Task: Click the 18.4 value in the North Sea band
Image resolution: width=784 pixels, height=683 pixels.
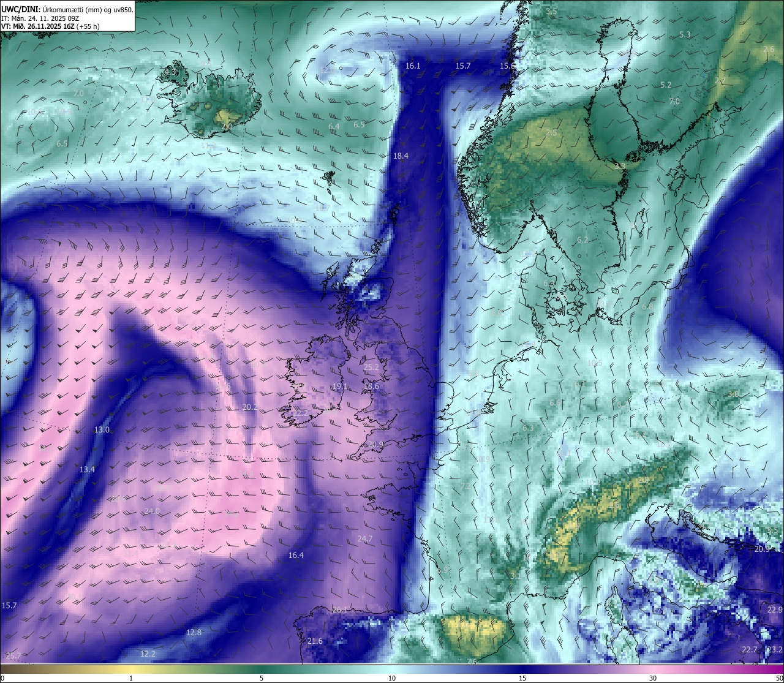Action: 401,156
